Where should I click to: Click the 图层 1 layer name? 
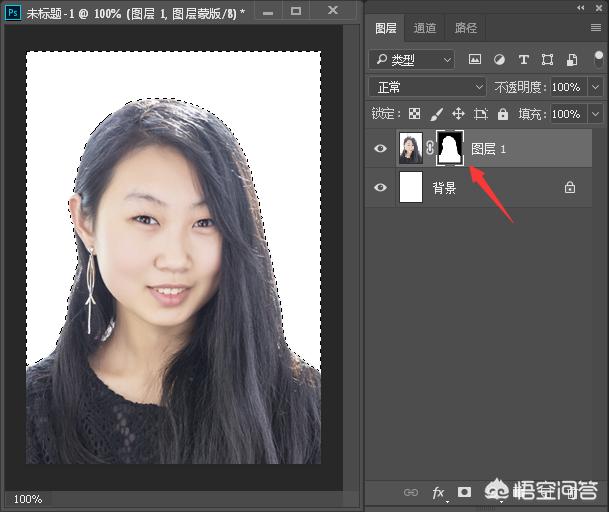click(x=488, y=149)
